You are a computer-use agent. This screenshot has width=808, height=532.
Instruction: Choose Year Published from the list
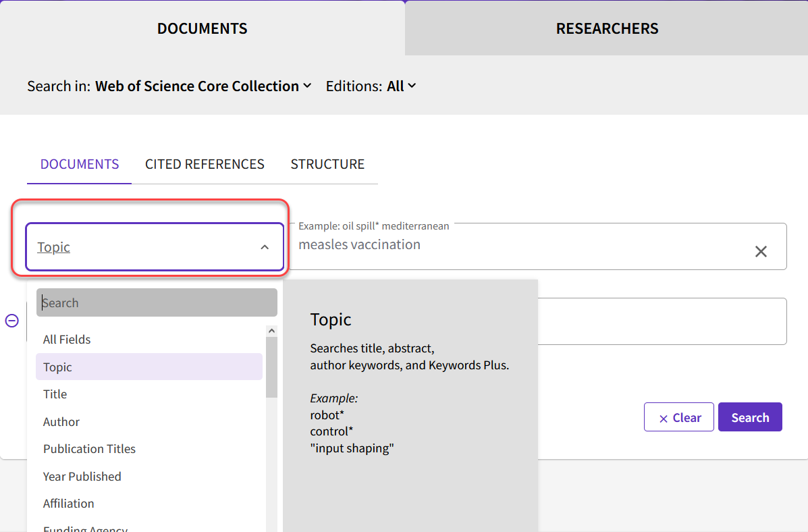(149, 477)
